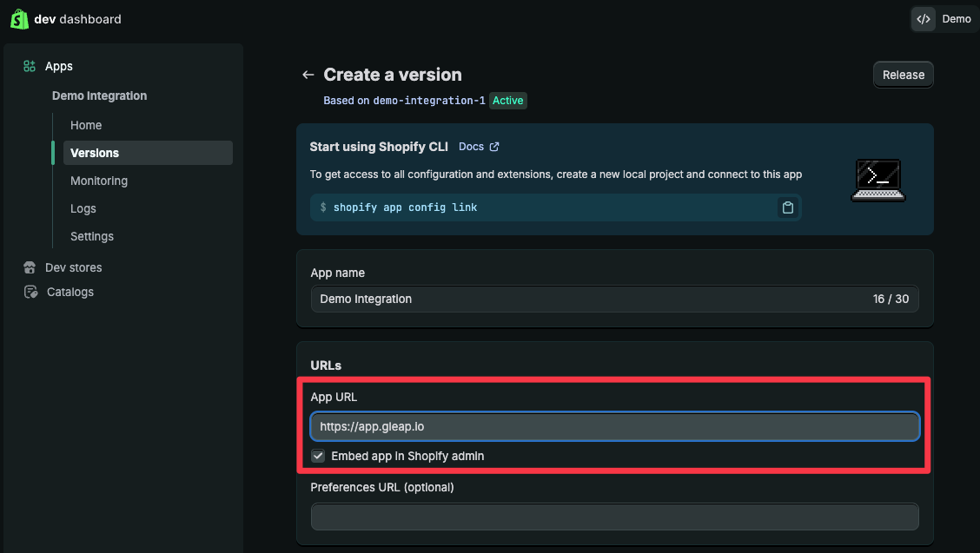This screenshot has height=553, width=980.
Task: Click the Active status badge
Action: tap(507, 101)
